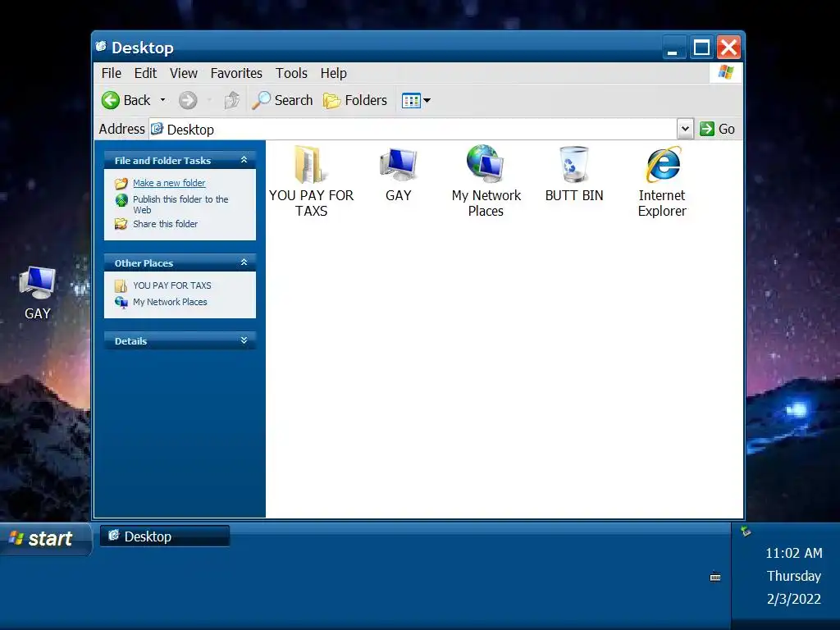This screenshot has width=840, height=630.
Task: Go to YOU PAY FOR TAXS in Other Places
Action: [172, 285]
